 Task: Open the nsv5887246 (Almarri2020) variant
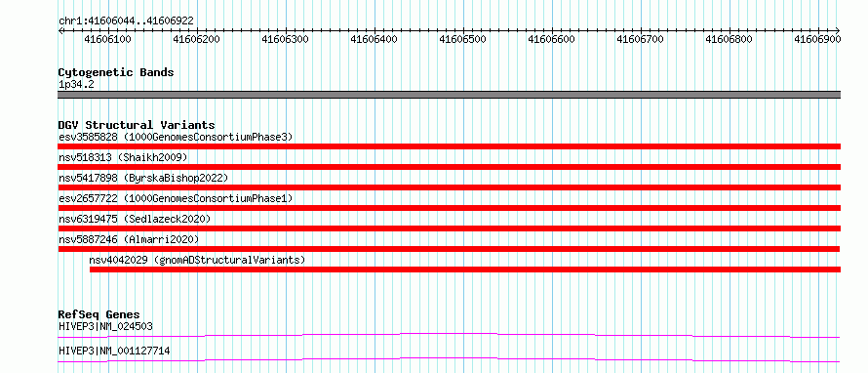pos(449,249)
